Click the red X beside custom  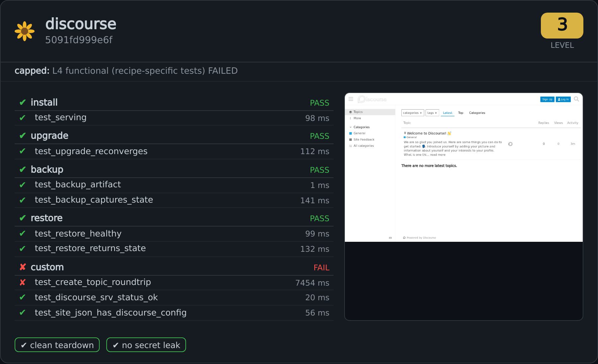coord(23,267)
